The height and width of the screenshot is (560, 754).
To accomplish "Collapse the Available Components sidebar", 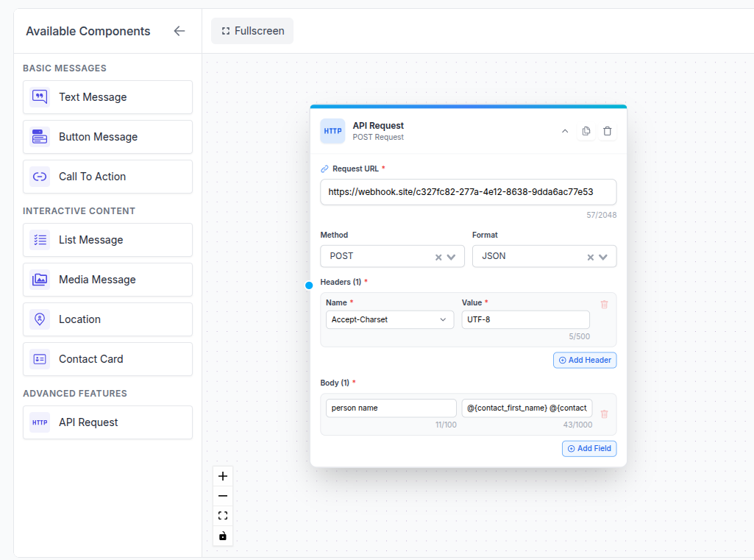I will coord(179,31).
